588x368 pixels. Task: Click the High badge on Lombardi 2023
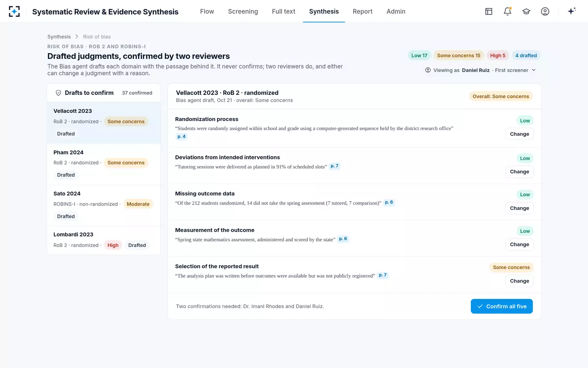113,245
